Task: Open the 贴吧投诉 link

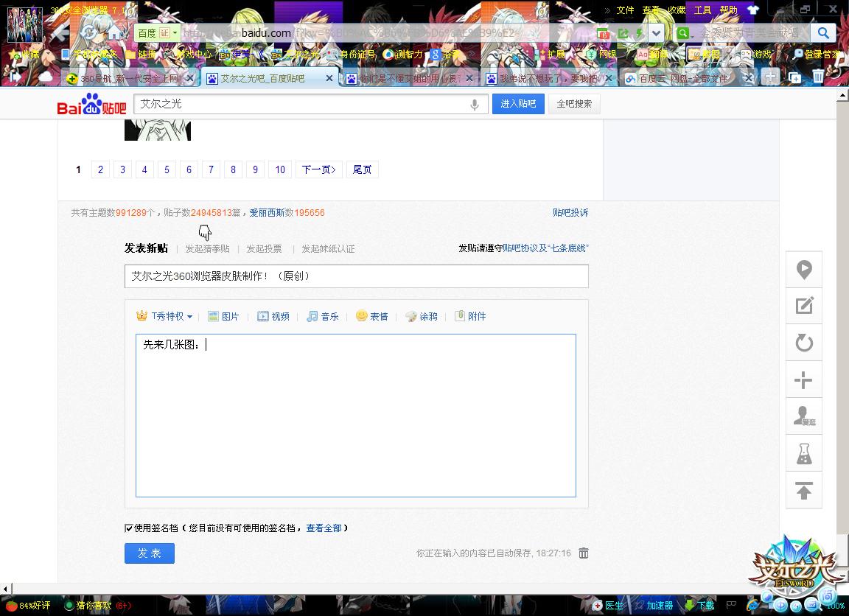Action: [x=570, y=213]
